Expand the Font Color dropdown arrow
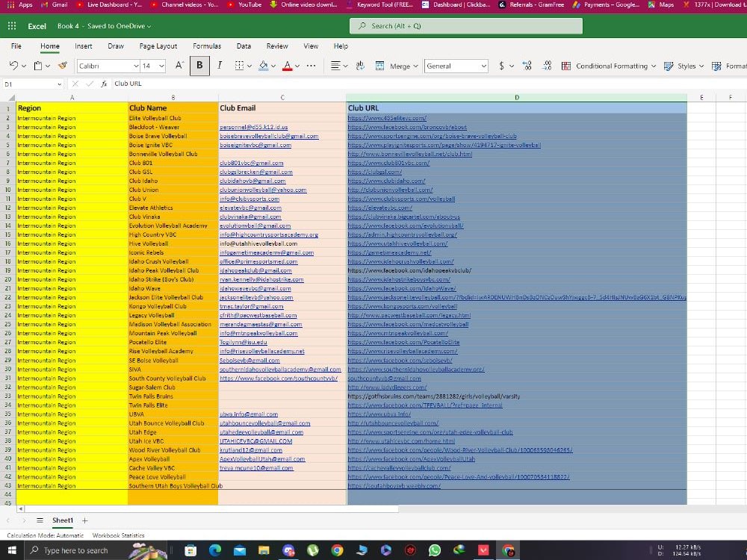747x560 pixels. click(297, 66)
